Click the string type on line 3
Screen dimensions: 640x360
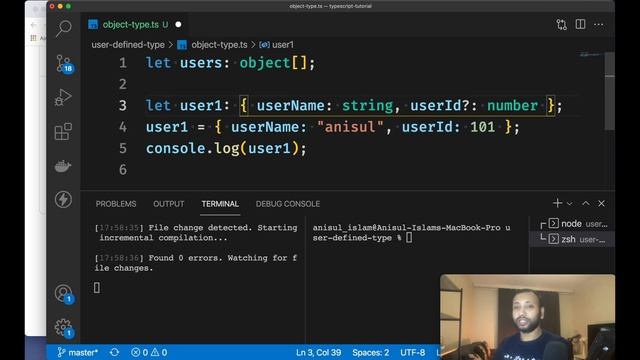pyautogui.click(x=367, y=106)
